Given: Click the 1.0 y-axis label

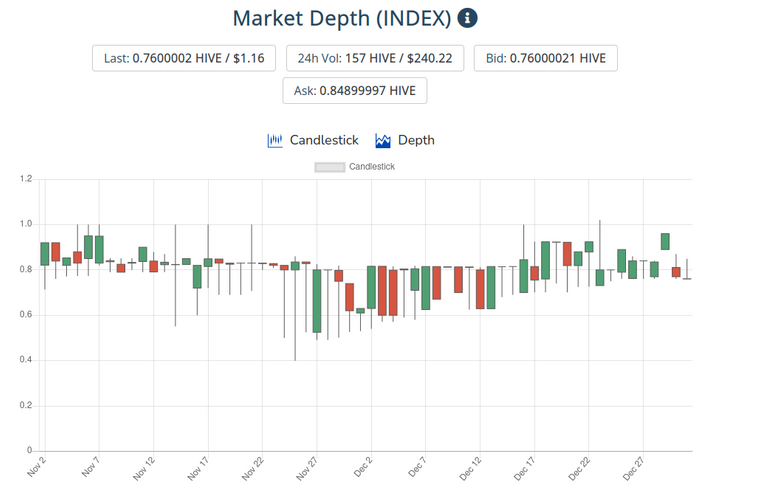Looking at the screenshot, I should point(26,224).
